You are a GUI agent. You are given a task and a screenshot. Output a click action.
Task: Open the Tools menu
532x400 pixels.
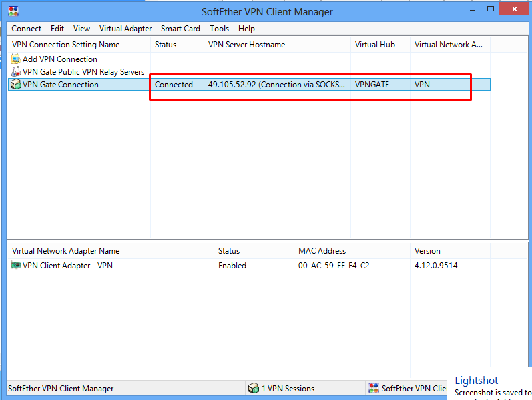coord(219,29)
